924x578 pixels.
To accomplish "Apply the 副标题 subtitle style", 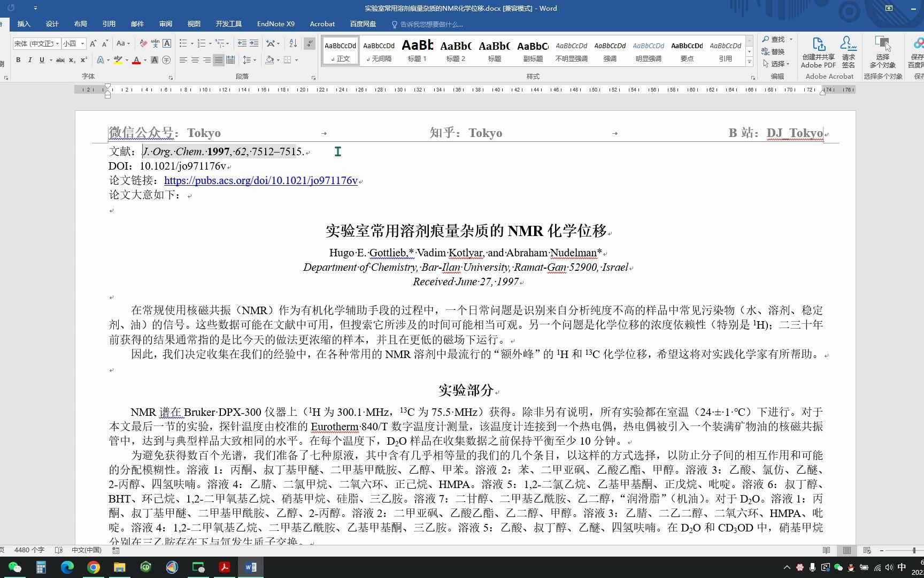I will 533,51.
